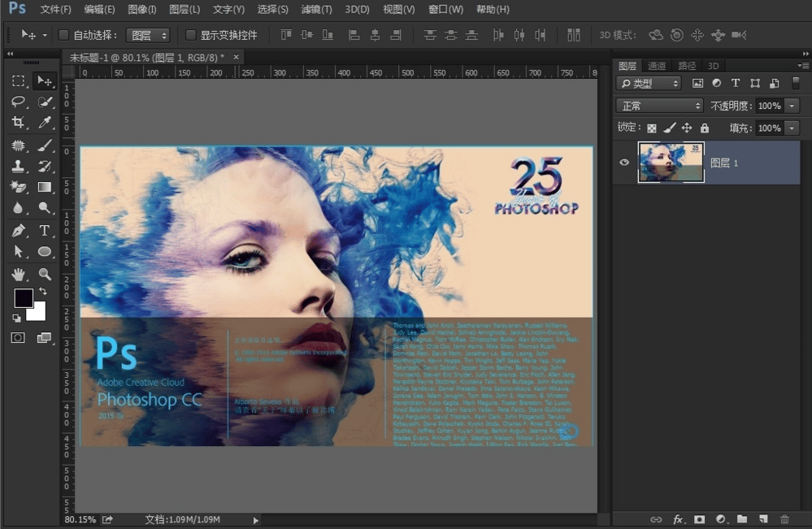This screenshot has height=529, width=812.
Task: Open the 类型 layer filter dropdown
Action: tap(649, 84)
